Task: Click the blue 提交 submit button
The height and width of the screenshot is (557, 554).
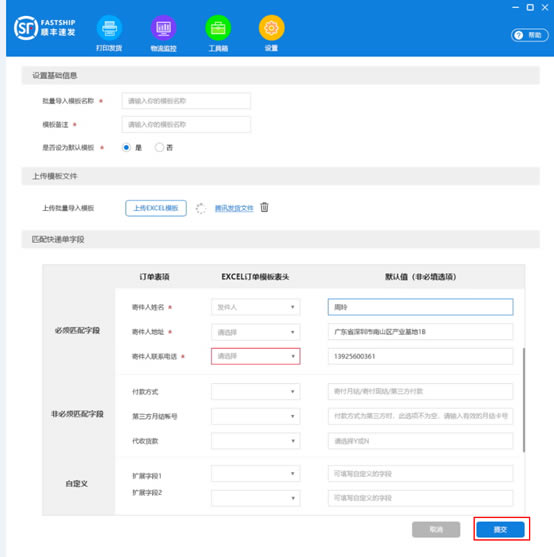Action: point(500,529)
